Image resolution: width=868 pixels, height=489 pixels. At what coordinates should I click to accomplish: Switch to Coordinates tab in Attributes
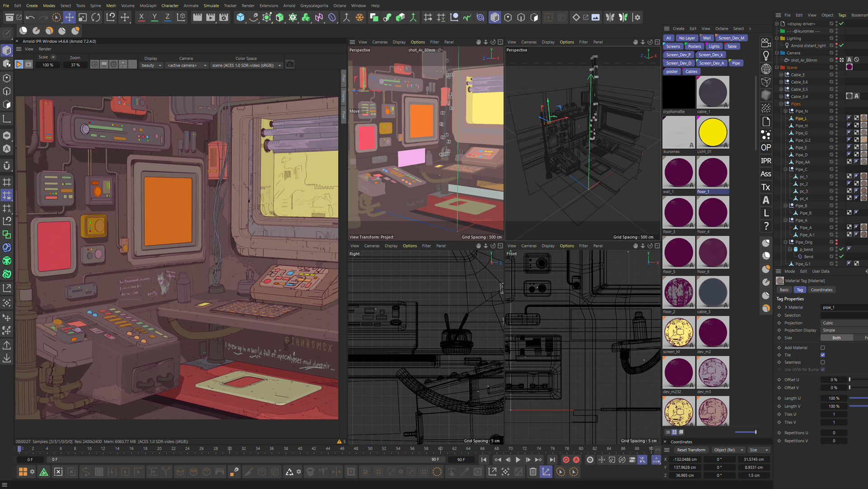tap(821, 290)
